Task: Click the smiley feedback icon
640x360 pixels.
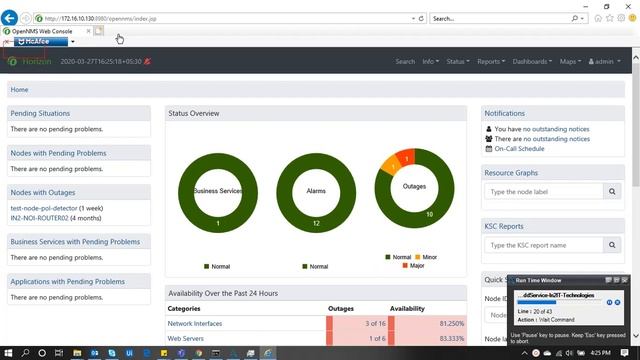Action: [633, 18]
